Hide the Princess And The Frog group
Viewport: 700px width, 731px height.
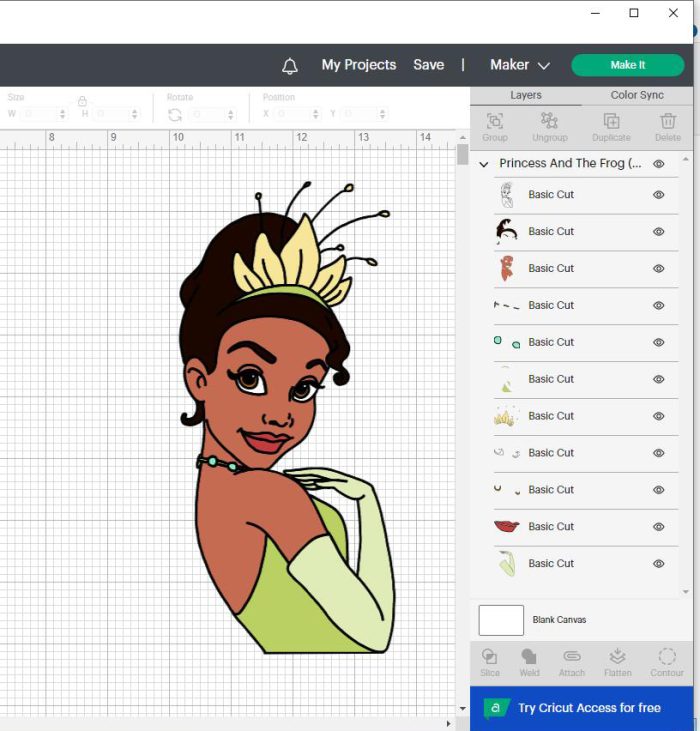(659, 164)
